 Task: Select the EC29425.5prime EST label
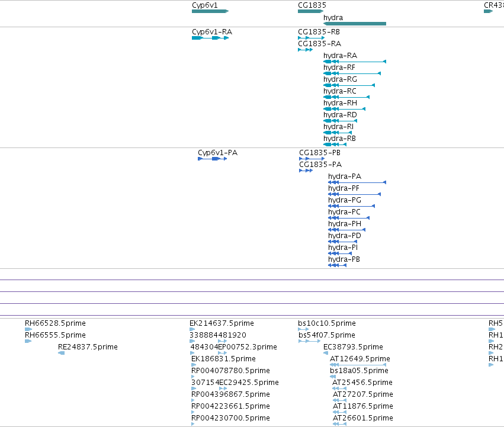coord(249,383)
